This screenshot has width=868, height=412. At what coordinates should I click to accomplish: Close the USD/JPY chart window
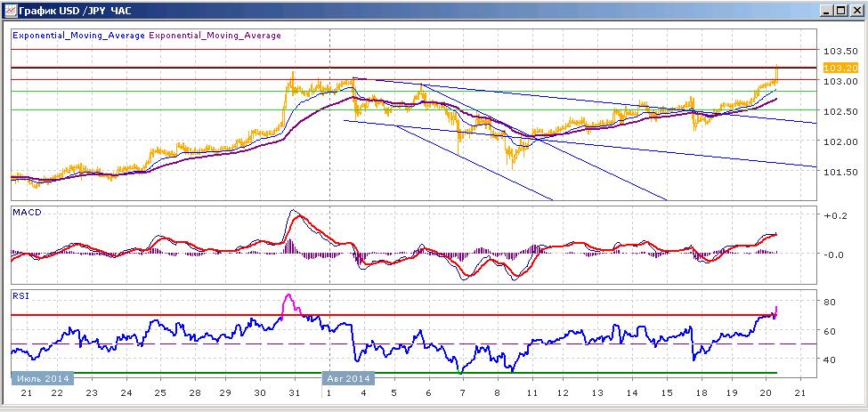point(856,10)
